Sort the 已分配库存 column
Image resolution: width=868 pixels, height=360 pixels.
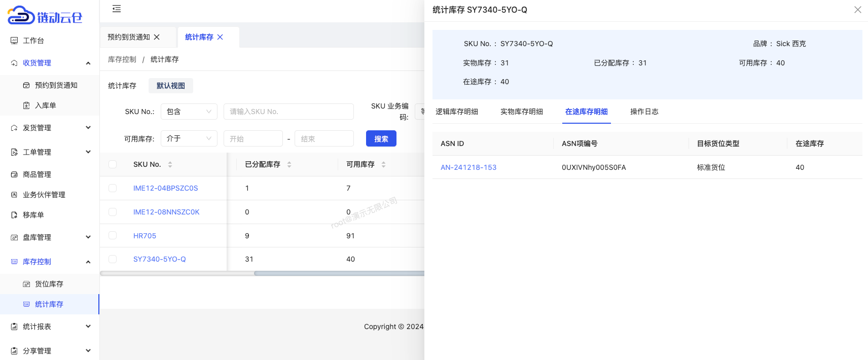tap(289, 164)
